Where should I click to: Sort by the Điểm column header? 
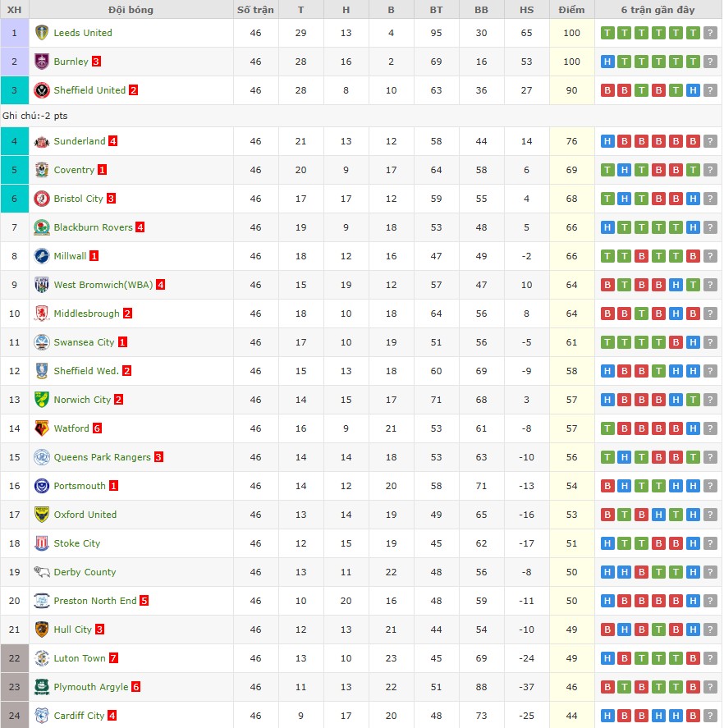click(571, 10)
